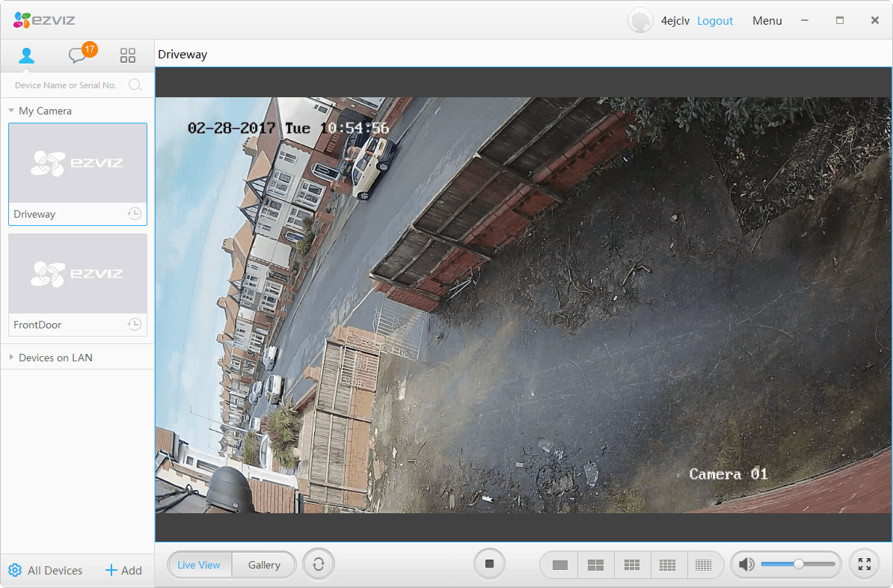
Task: Collapse the My Camera section
Action: (x=12, y=111)
